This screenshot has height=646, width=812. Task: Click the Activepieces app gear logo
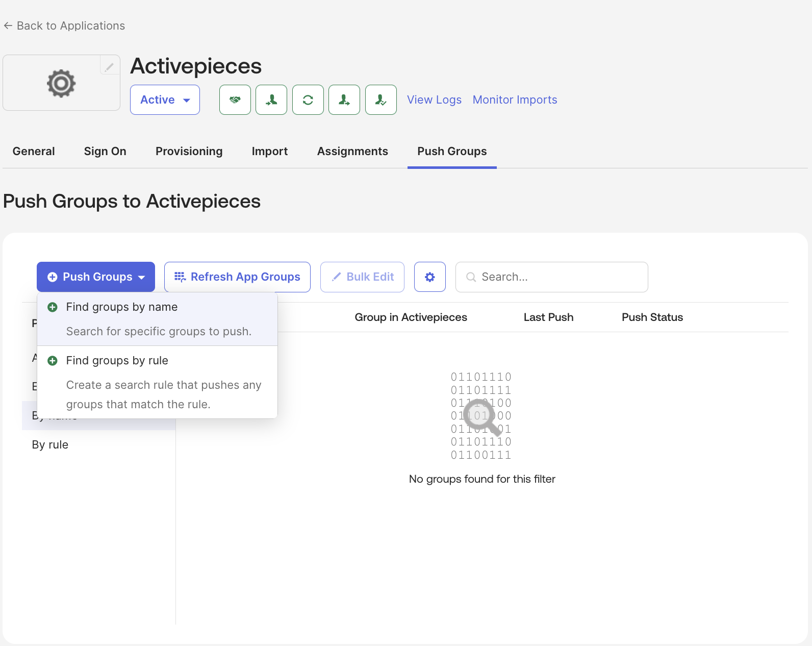click(x=61, y=83)
